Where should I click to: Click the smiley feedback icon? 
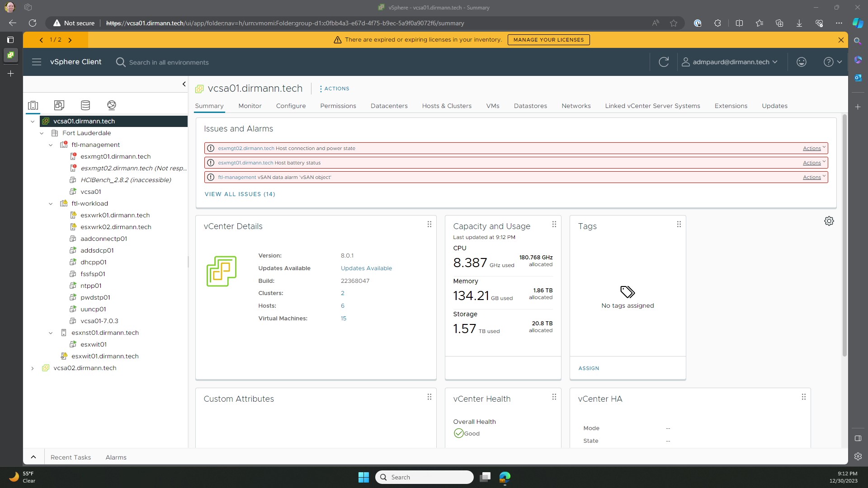(x=802, y=62)
